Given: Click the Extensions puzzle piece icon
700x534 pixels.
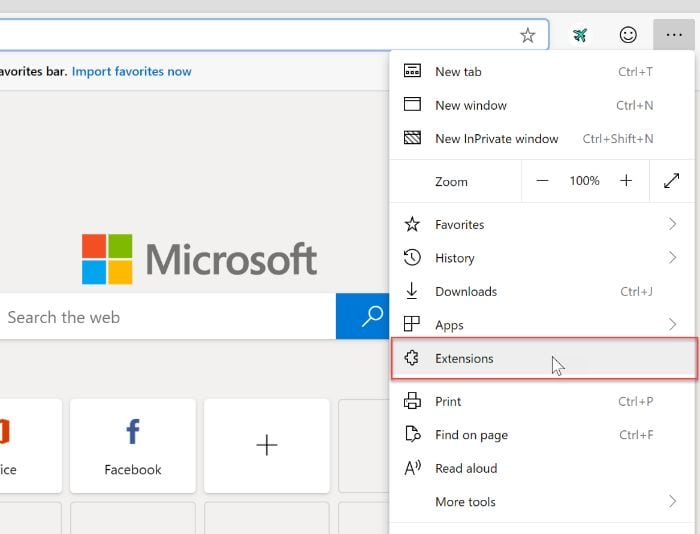Looking at the screenshot, I should [x=412, y=358].
